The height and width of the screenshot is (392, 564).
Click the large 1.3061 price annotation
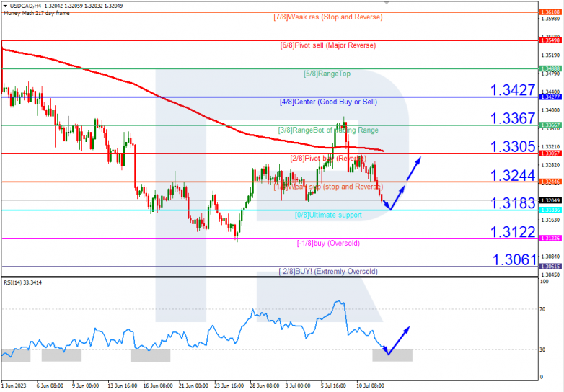(x=514, y=260)
